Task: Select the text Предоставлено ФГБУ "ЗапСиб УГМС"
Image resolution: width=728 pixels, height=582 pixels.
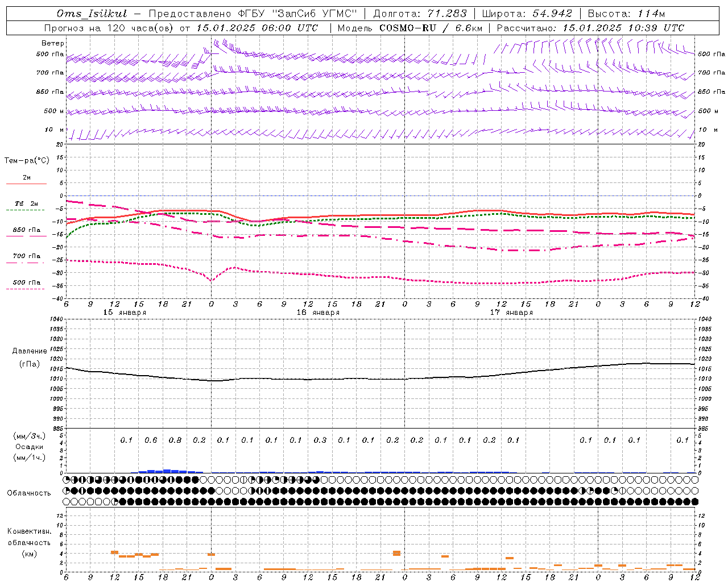Action: (253, 14)
